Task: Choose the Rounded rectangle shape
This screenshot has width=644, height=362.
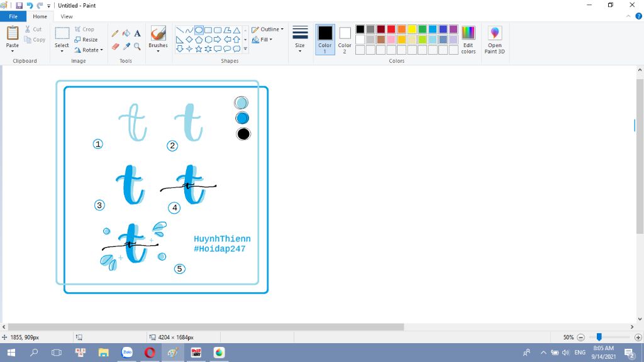Action: pyautogui.click(x=218, y=30)
